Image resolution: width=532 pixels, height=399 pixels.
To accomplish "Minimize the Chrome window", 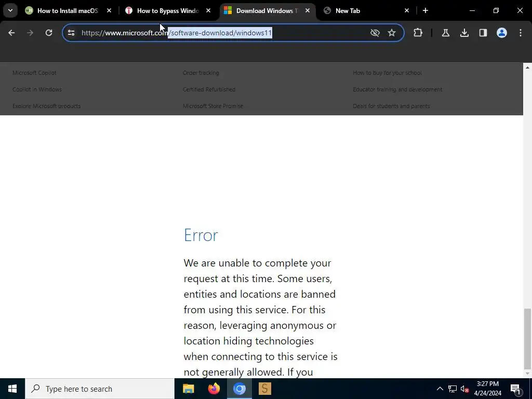I will click(472, 11).
